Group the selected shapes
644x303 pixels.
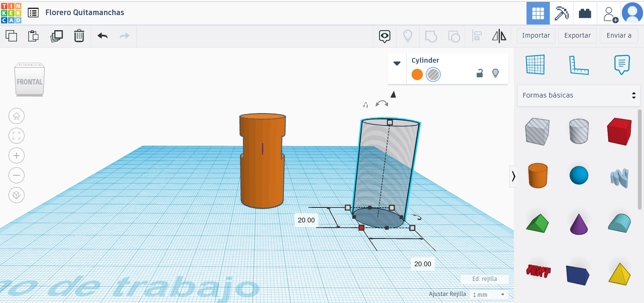point(431,36)
